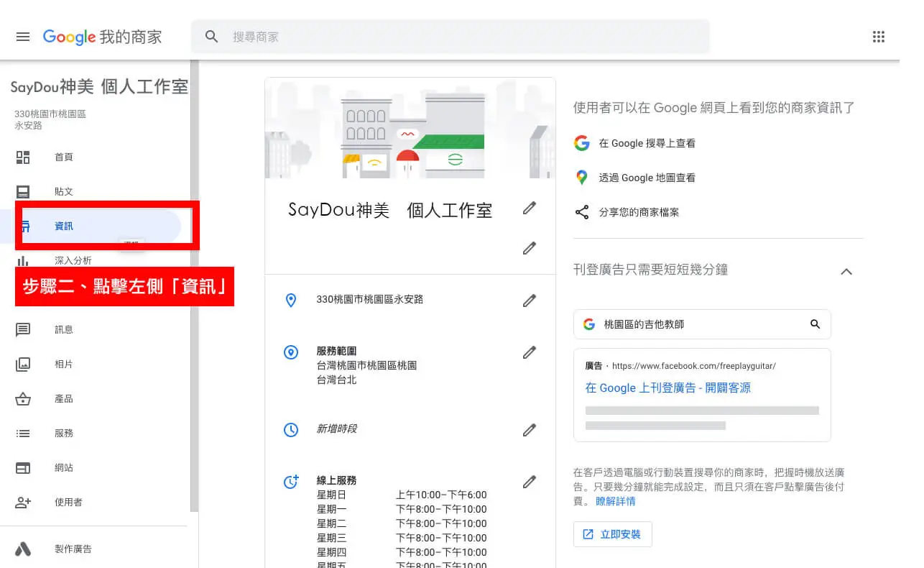Click the 立即安裝 button
Viewport: 924px width, 568px height.
click(613, 534)
